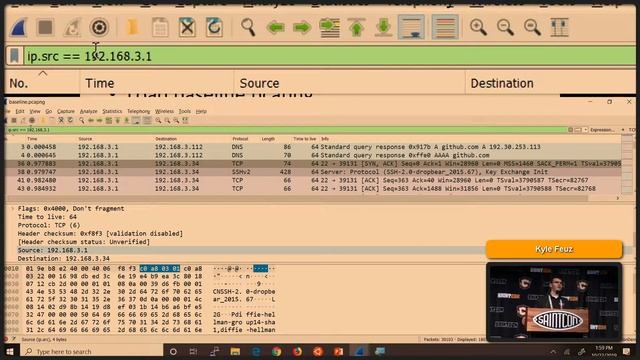640x360 pixels.
Task: Click the magnified go back green arrow
Action: [x=276, y=27]
